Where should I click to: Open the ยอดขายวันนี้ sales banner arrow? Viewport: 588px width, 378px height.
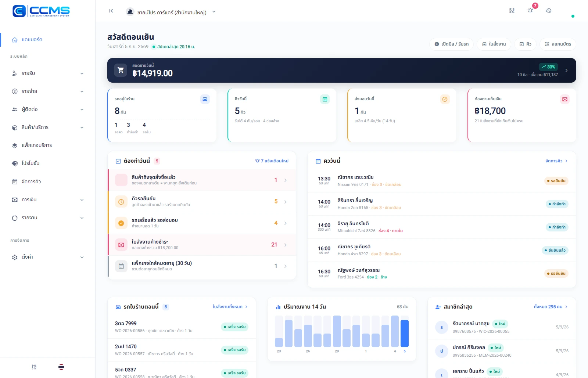pyautogui.click(x=566, y=70)
